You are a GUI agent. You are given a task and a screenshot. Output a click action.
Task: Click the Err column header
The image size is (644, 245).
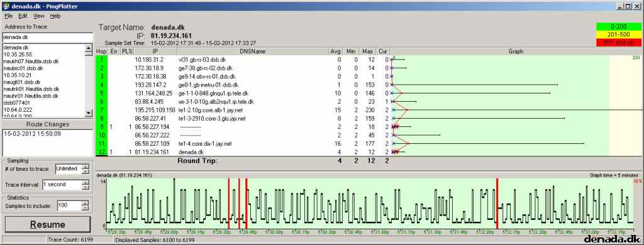[114, 52]
